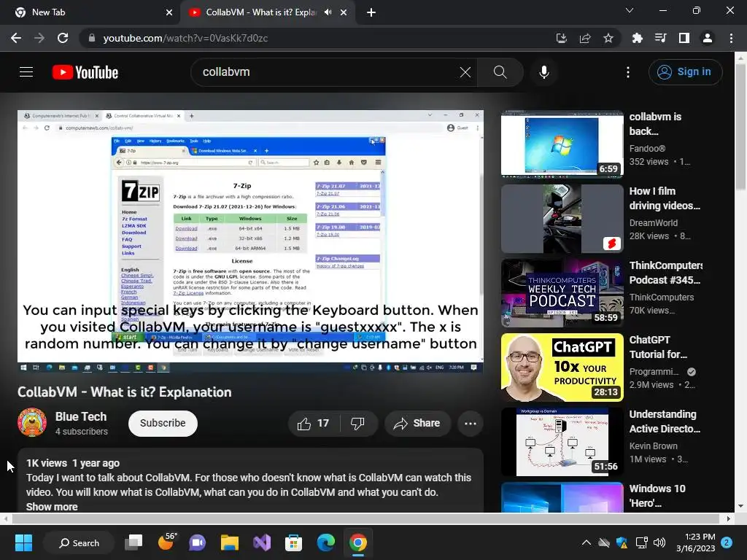The width and height of the screenshot is (747, 560).
Task: Open the weather widget 56°
Action: click(167, 542)
